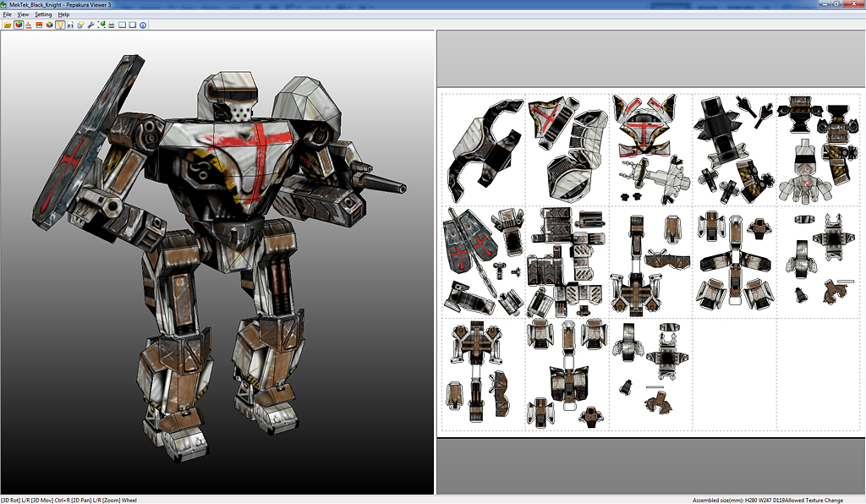Open settings via the wrench icon

90,25
